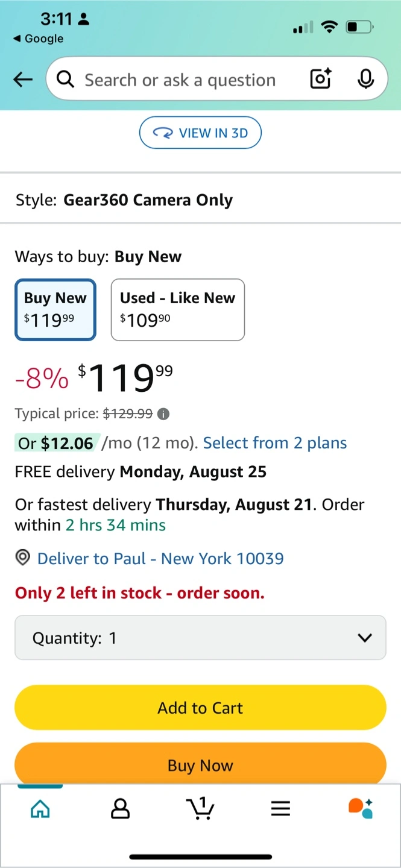Viewport: 401px width, 868px height.
Task: Open the shopping cart
Action: 200,809
